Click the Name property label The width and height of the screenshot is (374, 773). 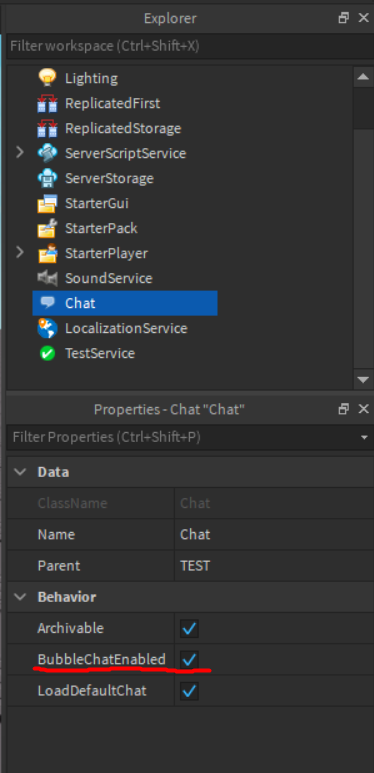coord(56,534)
